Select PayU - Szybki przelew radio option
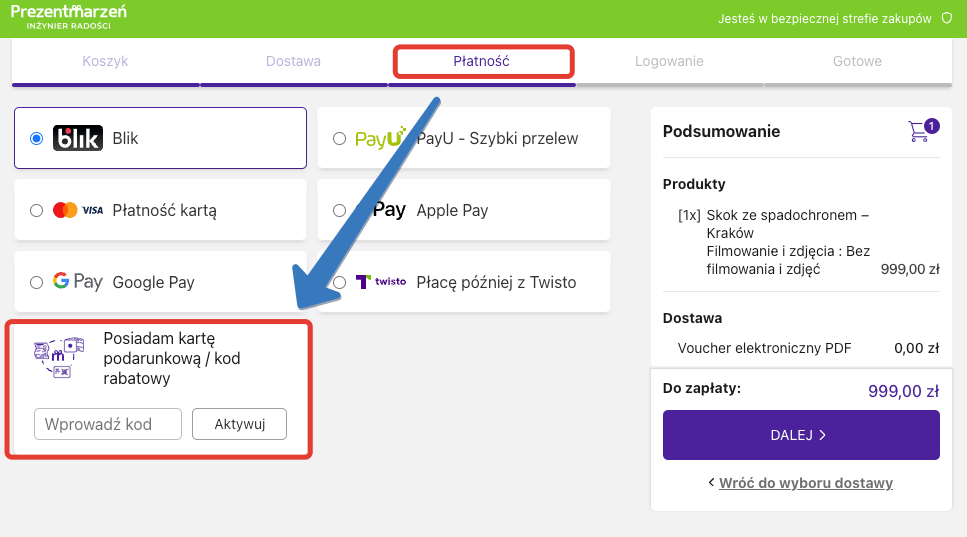Image resolution: width=967 pixels, height=537 pixels. [x=340, y=139]
